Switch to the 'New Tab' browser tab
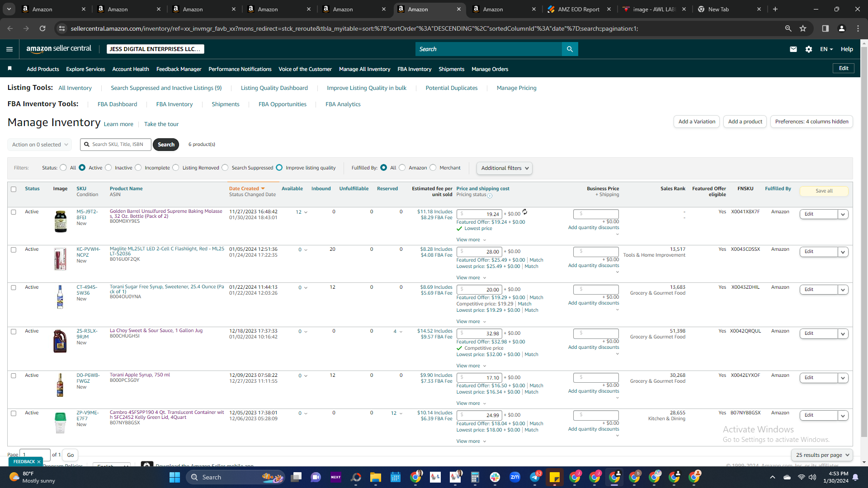Viewport: 868px width, 488px height. tap(730, 9)
